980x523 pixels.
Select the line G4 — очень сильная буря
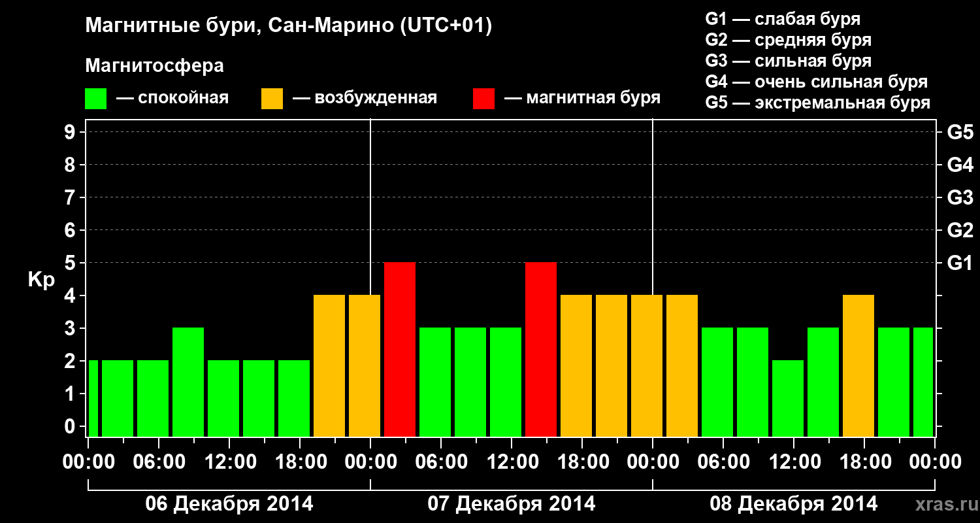pyautogui.click(x=817, y=82)
